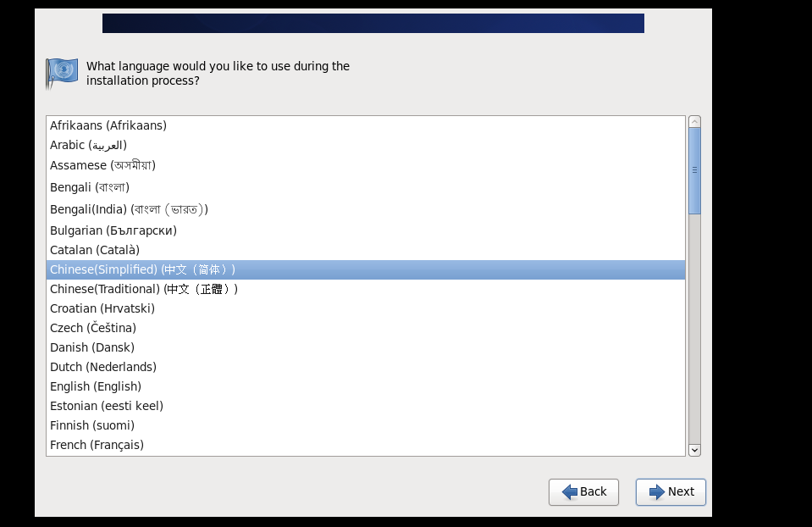Select Afrikaans from the language list
This screenshot has height=527, width=812.
pyautogui.click(x=366, y=125)
